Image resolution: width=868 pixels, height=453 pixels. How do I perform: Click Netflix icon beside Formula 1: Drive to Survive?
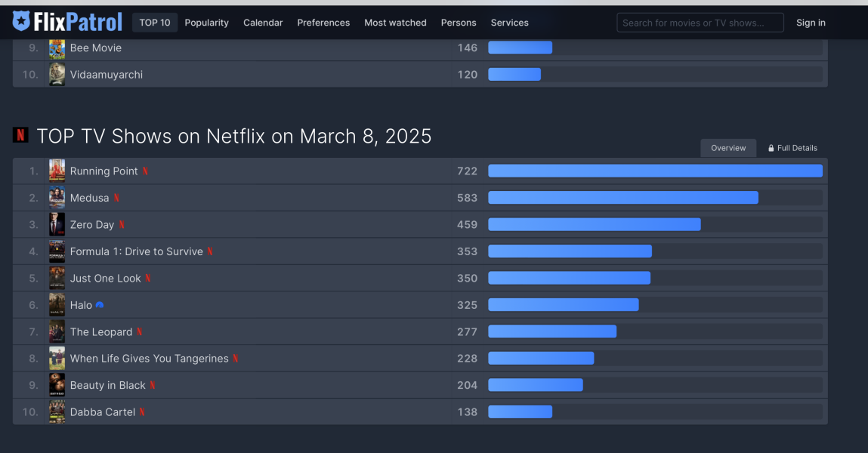click(x=210, y=251)
